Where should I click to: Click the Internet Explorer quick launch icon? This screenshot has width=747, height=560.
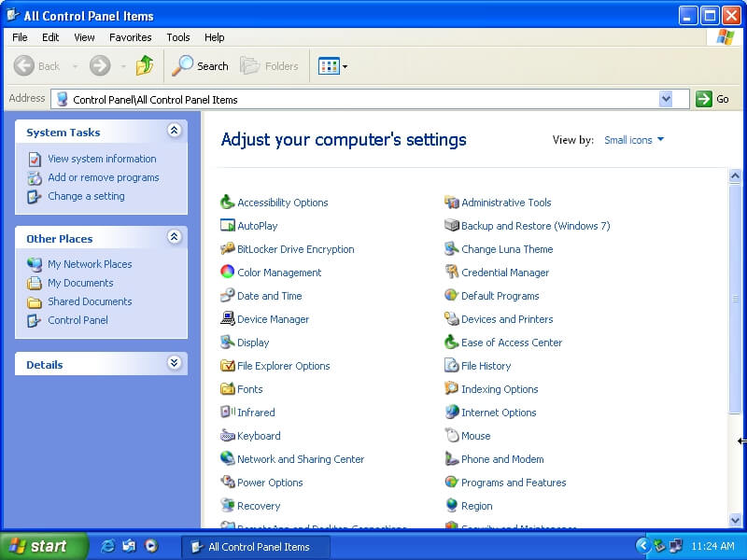tap(108, 546)
